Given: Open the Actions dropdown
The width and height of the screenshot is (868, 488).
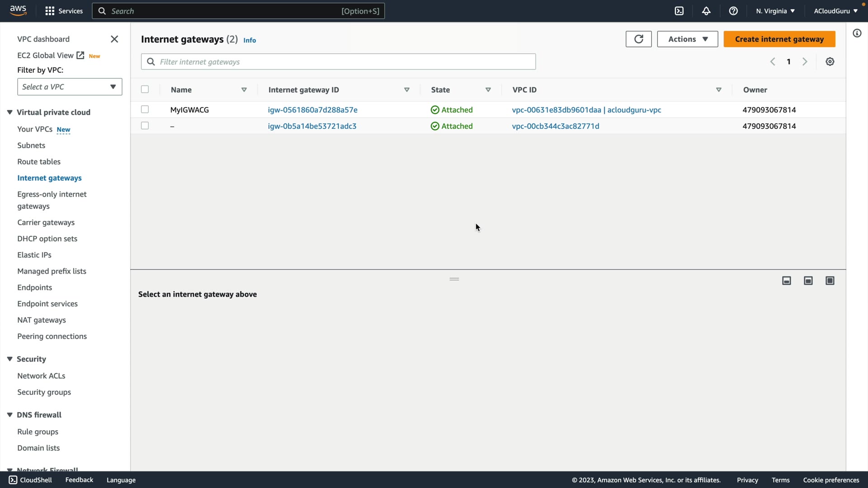Looking at the screenshot, I should coord(687,39).
